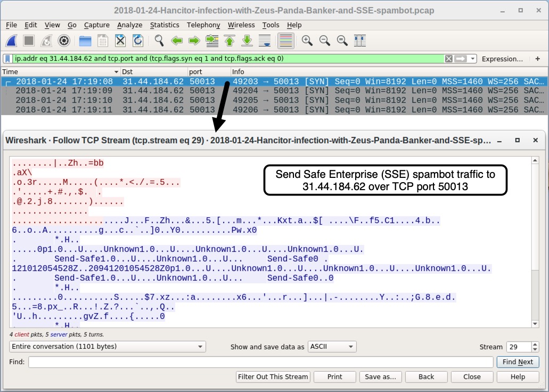549x392 pixels.
Task: Zoom out the main window text
Action: pyautogui.click(x=325, y=40)
